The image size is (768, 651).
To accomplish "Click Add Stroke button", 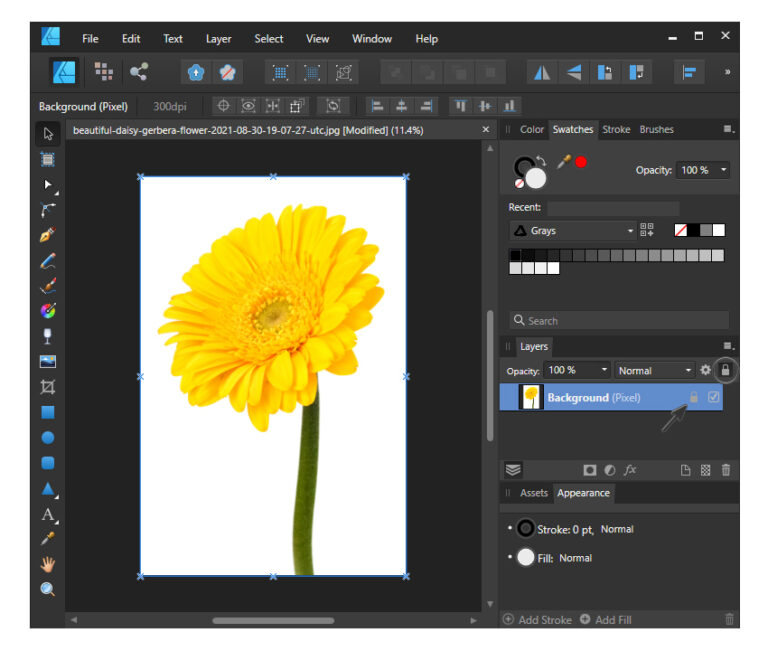I will (x=537, y=620).
